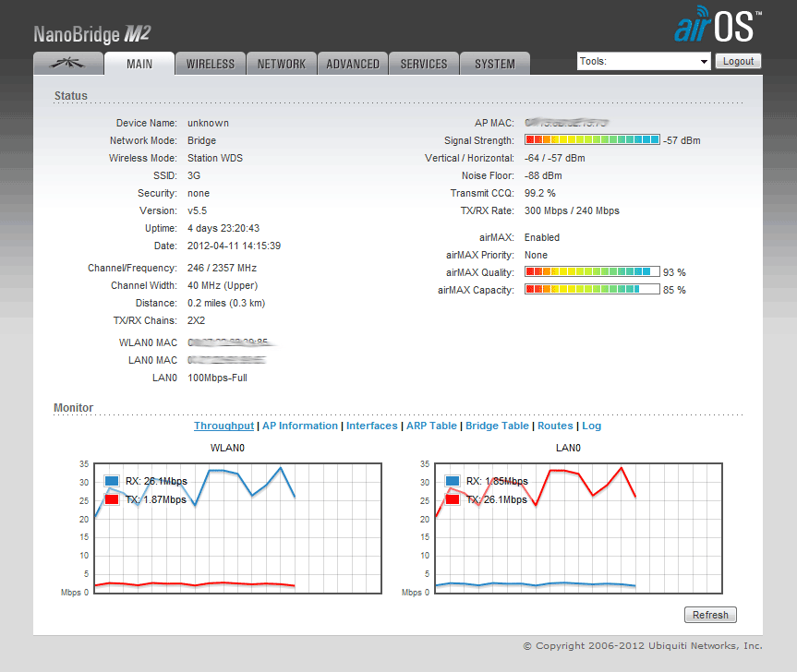This screenshot has width=797, height=672.
Task: Click the TX/RX Chains value '2X2'
Action: pos(196,320)
